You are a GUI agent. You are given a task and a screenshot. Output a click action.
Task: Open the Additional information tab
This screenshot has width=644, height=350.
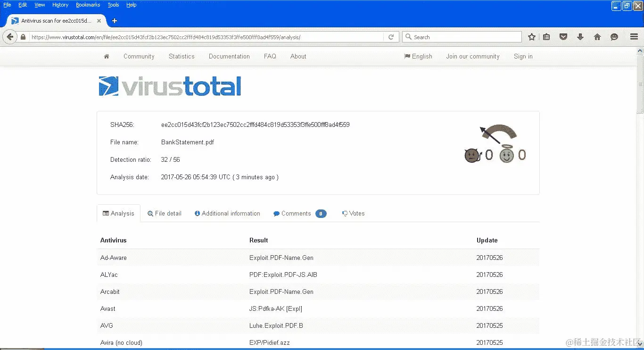(227, 213)
